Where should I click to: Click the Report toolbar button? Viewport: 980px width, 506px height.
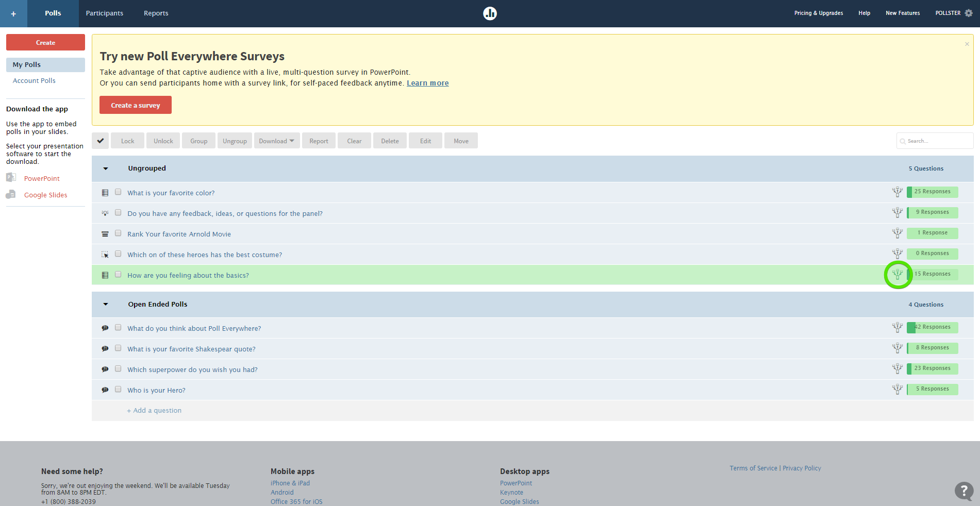coord(319,141)
